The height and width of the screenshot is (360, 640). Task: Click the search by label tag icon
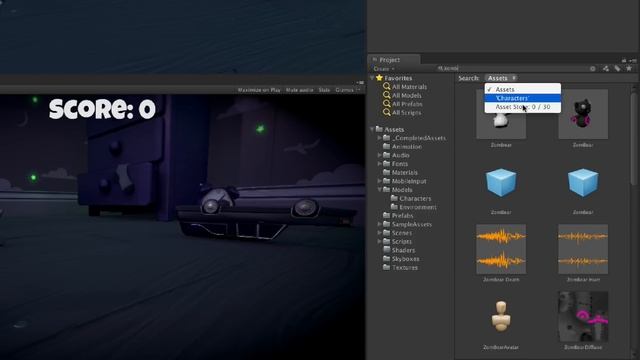618,69
